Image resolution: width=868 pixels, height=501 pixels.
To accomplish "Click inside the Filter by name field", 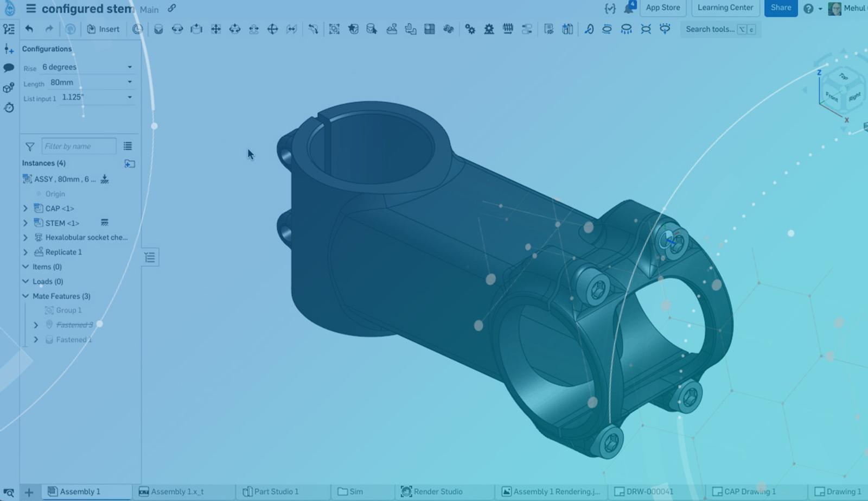I will pyautogui.click(x=79, y=145).
